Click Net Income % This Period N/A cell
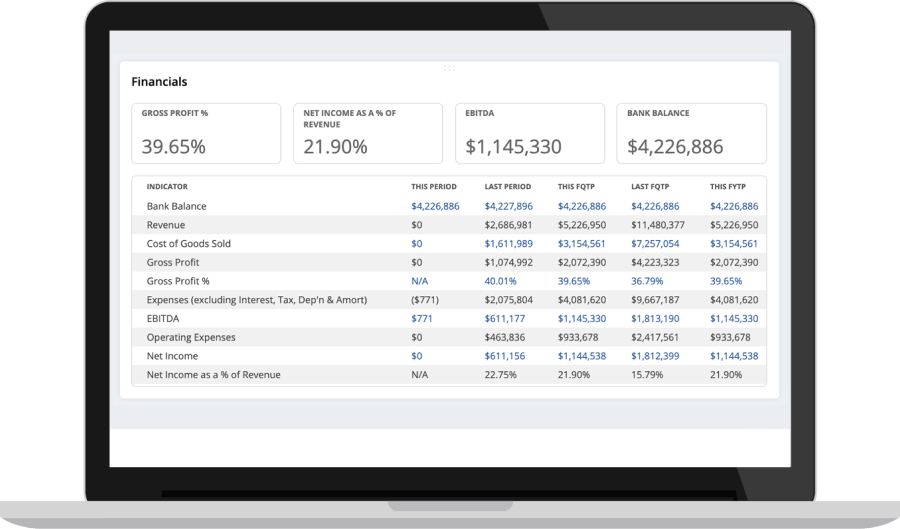 tap(420, 375)
